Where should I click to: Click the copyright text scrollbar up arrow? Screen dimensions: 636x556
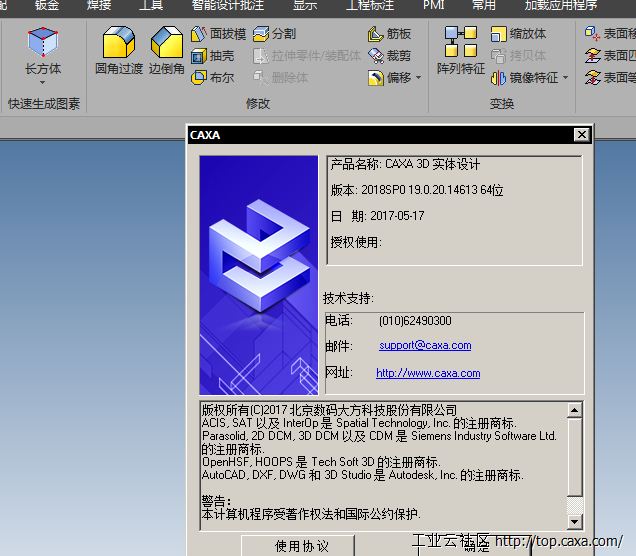pyautogui.click(x=574, y=410)
